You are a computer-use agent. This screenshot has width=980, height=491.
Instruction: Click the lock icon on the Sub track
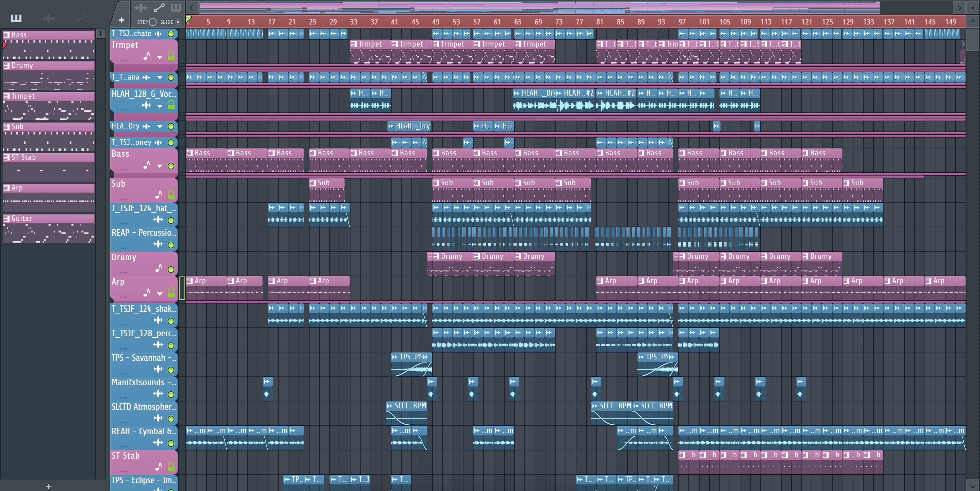pyautogui.click(x=171, y=194)
